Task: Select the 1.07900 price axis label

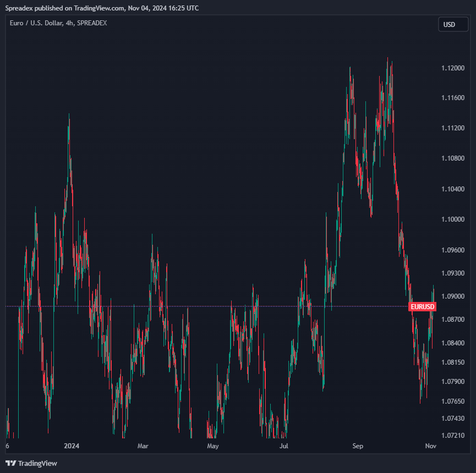Action: pyautogui.click(x=453, y=381)
